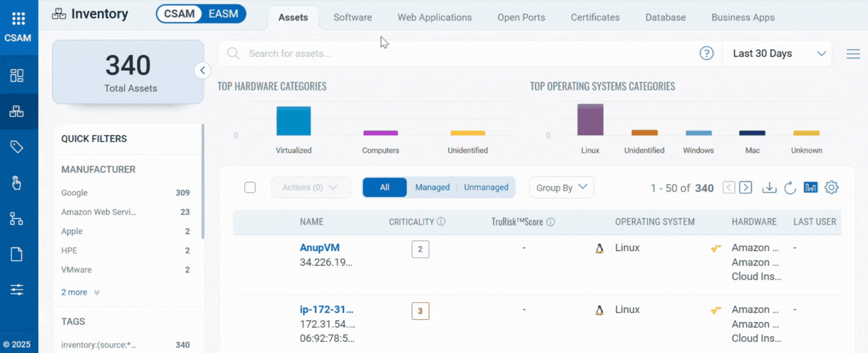The image size is (868, 353).
Task: Check the select-all assets checkbox
Action: (x=250, y=188)
